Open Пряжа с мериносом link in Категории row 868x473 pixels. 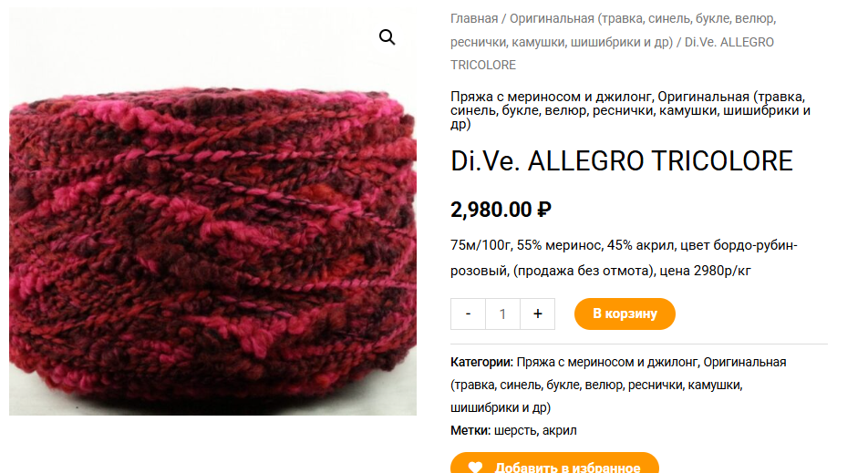coord(607,363)
